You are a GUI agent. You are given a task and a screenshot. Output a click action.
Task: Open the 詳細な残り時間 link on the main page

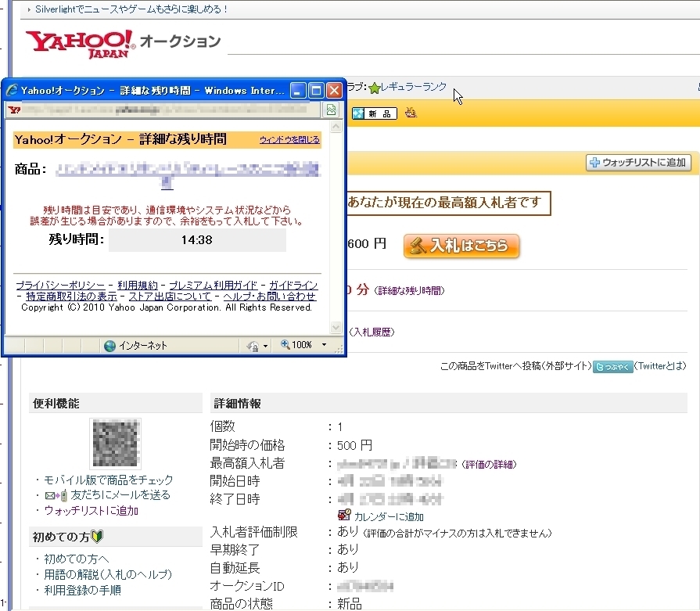click(x=409, y=291)
